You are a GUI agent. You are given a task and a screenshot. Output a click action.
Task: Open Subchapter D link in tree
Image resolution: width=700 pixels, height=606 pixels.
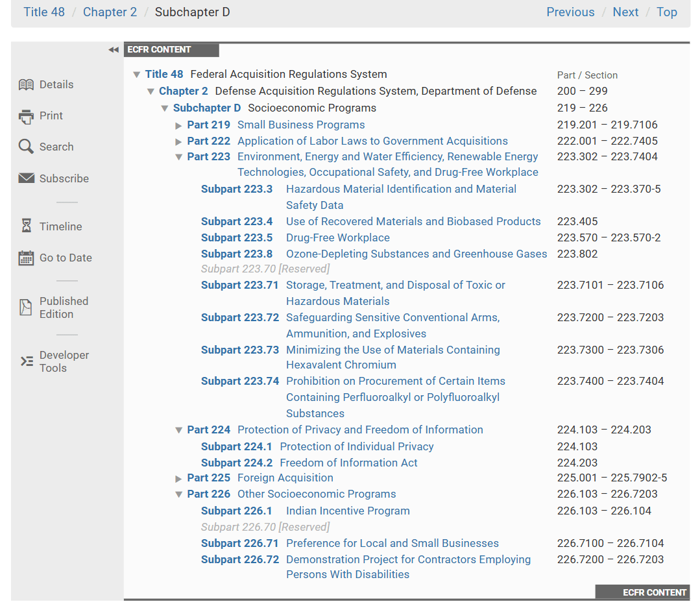tap(207, 108)
